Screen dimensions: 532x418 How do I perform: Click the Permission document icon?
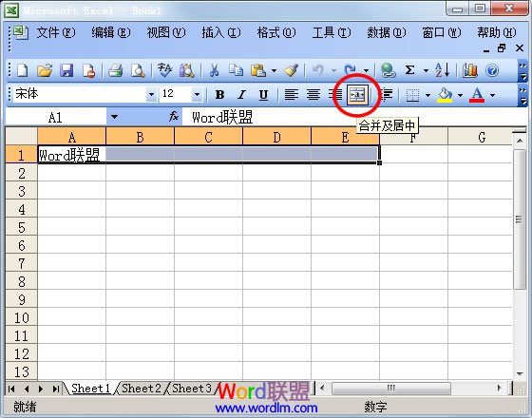point(89,70)
